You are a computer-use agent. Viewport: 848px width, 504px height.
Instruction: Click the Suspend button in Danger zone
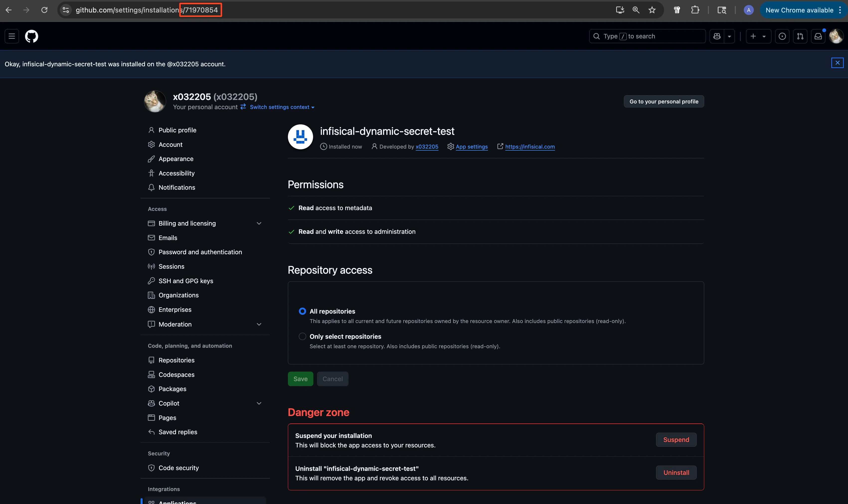pyautogui.click(x=676, y=440)
